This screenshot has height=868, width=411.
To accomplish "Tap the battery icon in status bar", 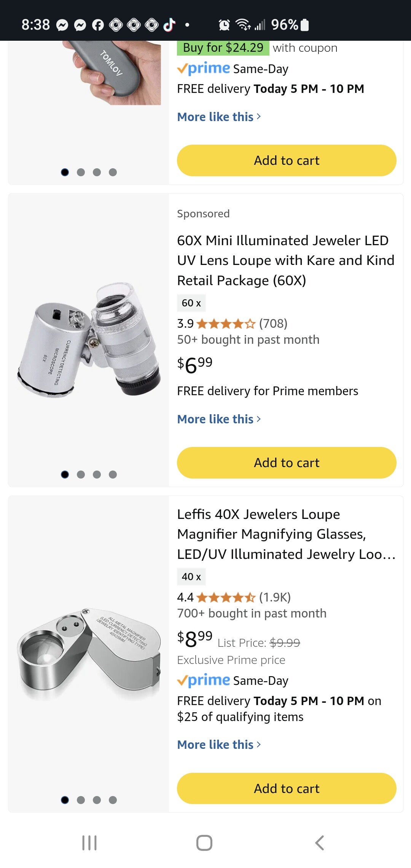I will point(304,25).
